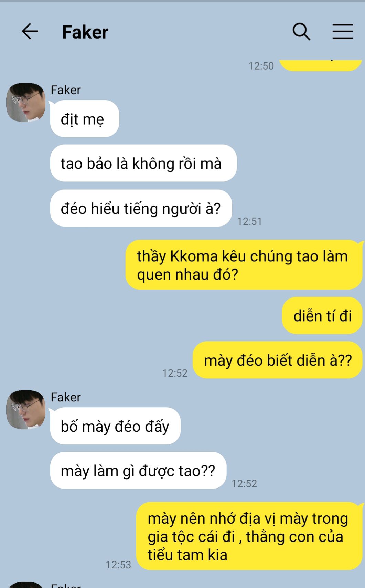Tap Faker's first profile avatar
This screenshot has height=588, width=365.
tap(26, 102)
